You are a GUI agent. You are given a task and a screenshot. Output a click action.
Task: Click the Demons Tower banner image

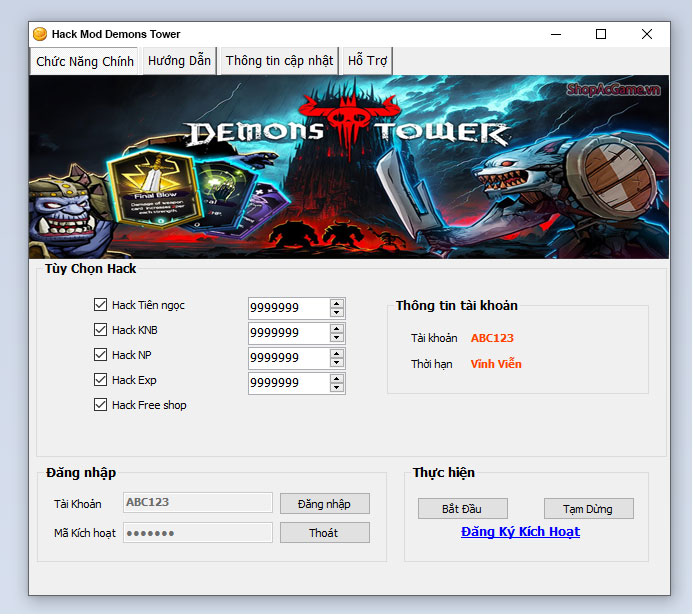point(349,167)
